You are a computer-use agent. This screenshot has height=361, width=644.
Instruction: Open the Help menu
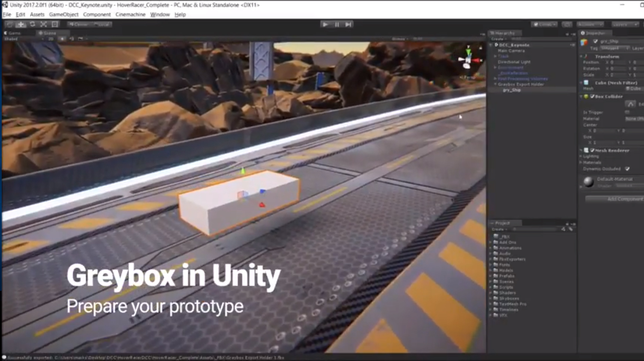pos(180,14)
